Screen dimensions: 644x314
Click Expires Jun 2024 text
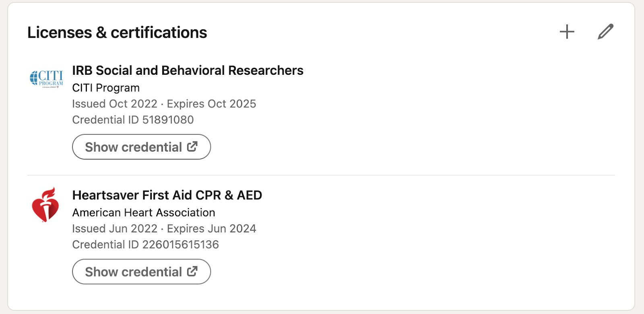pyautogui.click(x=211, y=228)
